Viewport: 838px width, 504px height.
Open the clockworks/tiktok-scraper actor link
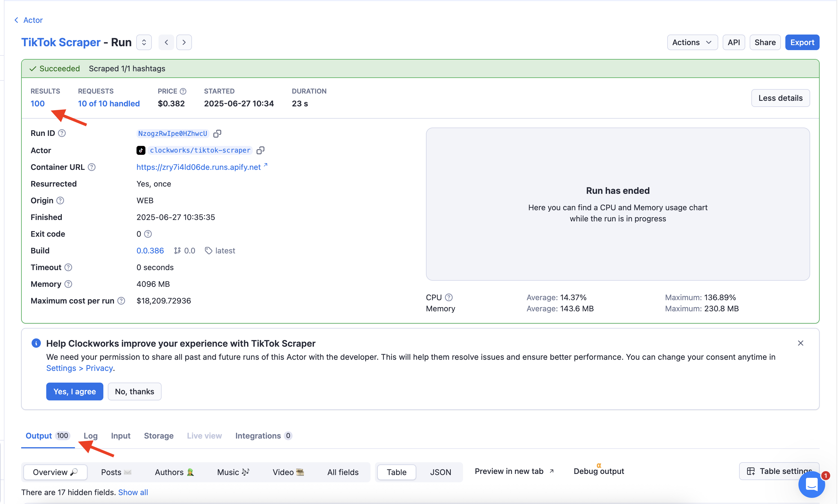(200, 150)
